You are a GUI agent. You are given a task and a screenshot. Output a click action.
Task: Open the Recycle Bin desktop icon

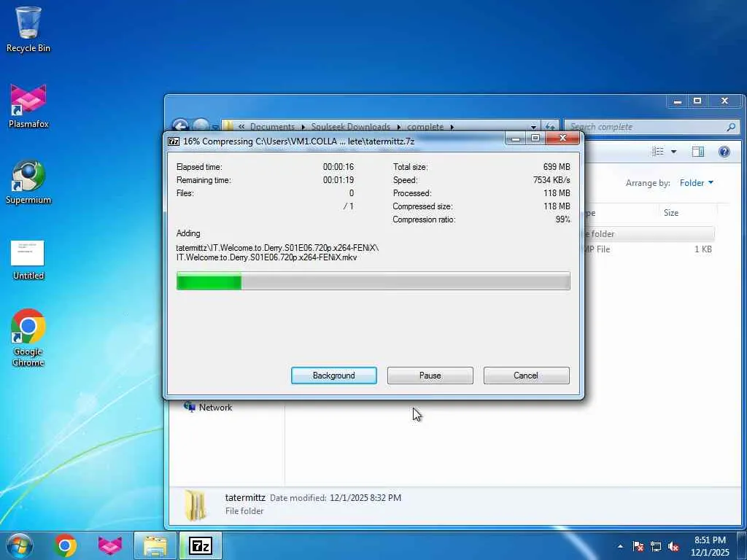point(28,29)
